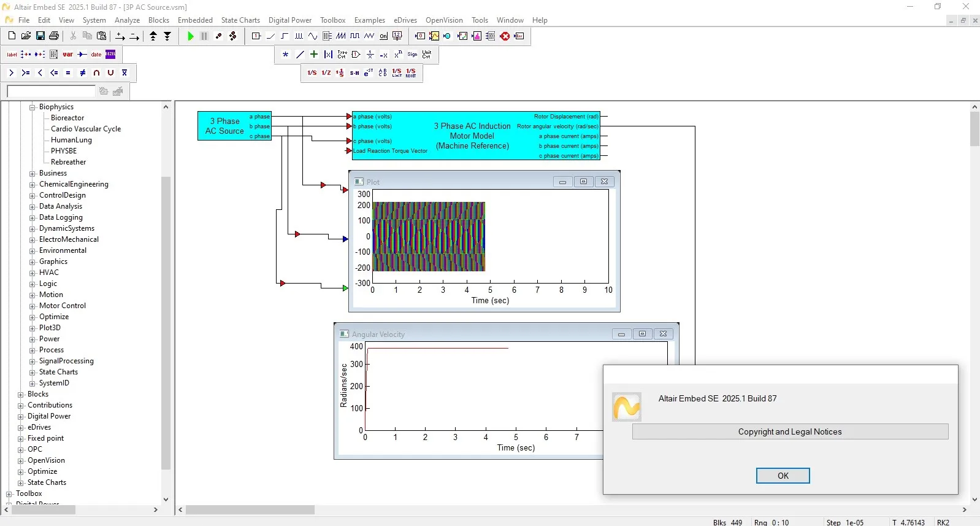This screenshot has height=526, width=980.
Task: Expand the Digital Power tree node
Action: [x=21, y=417]
